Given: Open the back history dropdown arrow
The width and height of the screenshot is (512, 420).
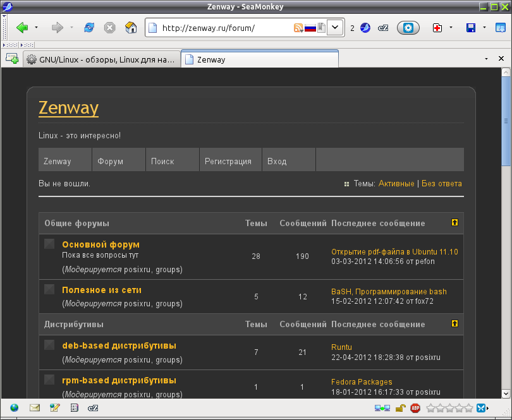Looking at the screenshot, I should 36,28.
